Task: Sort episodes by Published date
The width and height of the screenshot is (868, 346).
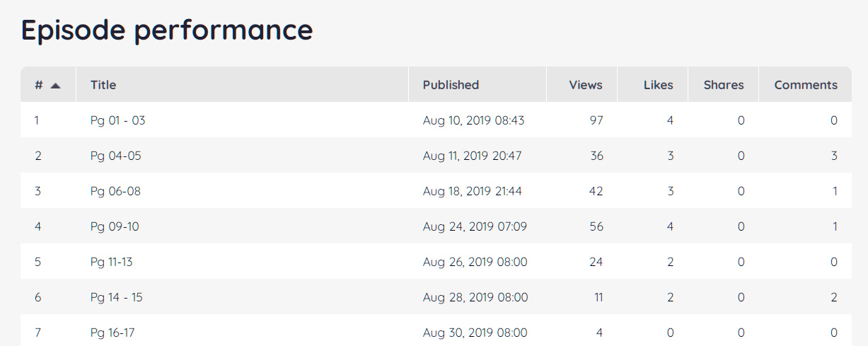Action: click(451, 85)
